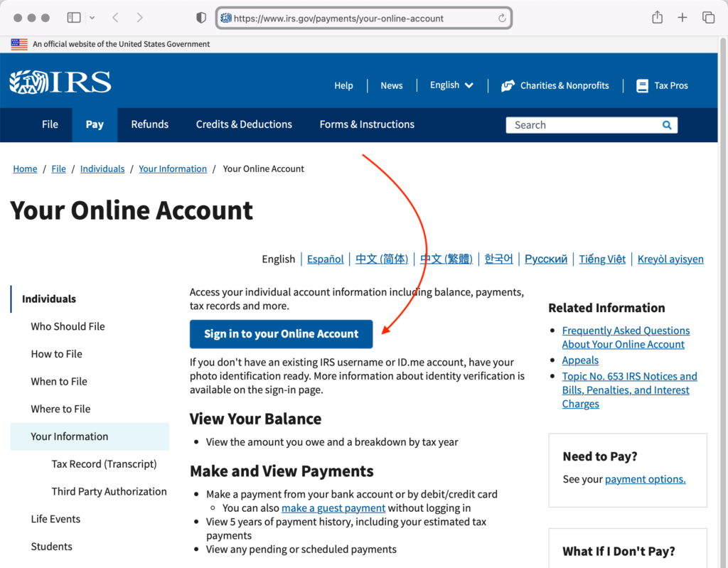
Task: Go back using the browser back arrow
Action: [116, 18]
